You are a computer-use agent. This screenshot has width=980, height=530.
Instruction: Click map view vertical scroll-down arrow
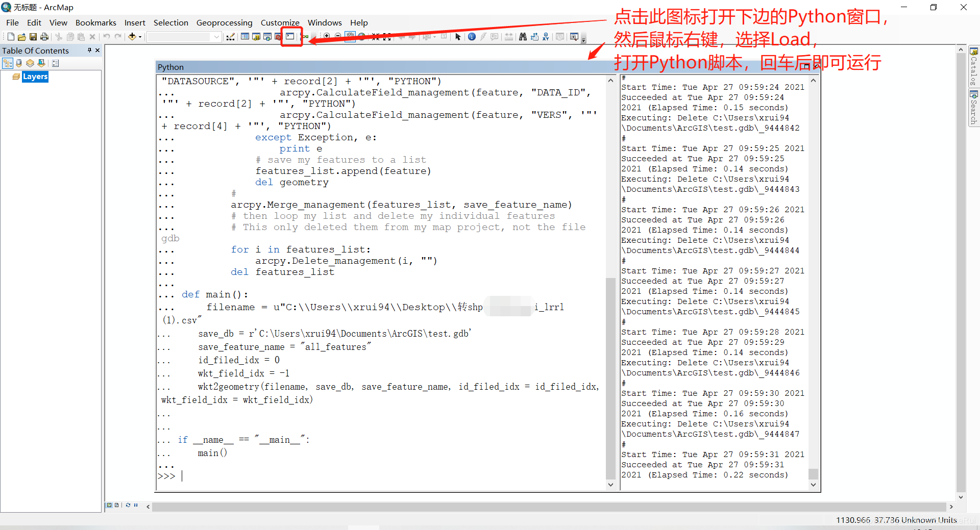(x=961, y=497)
